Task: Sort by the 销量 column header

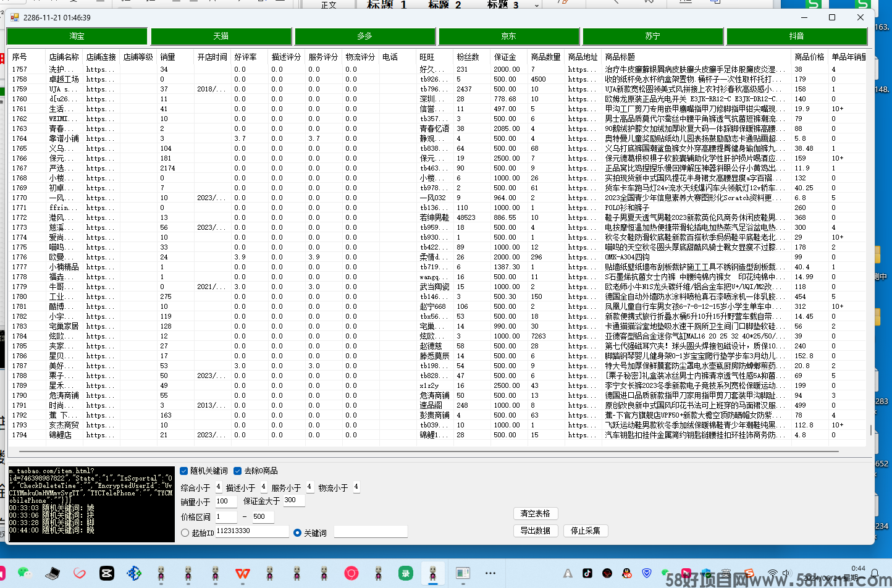Action: [175, 57]
